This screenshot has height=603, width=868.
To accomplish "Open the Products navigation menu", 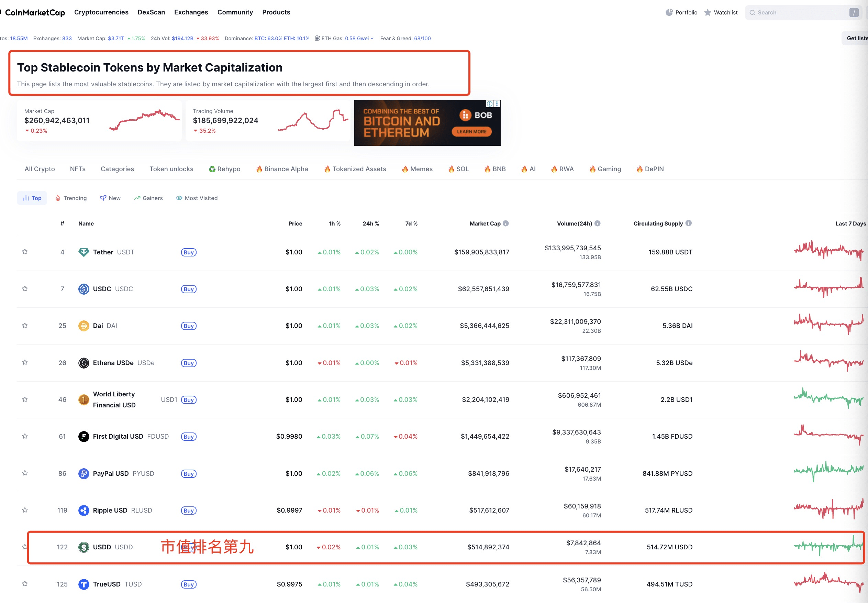I will (276, 12).
